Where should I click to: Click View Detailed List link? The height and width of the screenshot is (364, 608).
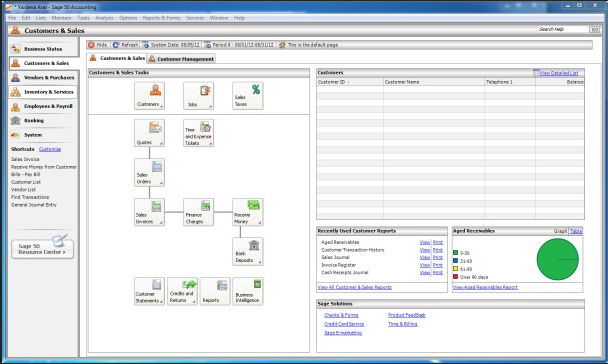[559, 73]
